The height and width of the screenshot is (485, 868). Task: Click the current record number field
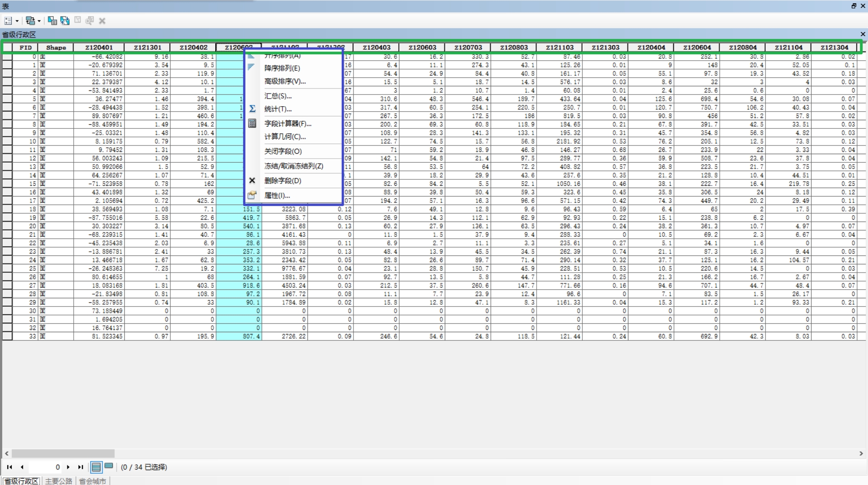pyautogui.click(x=44, y=467)
